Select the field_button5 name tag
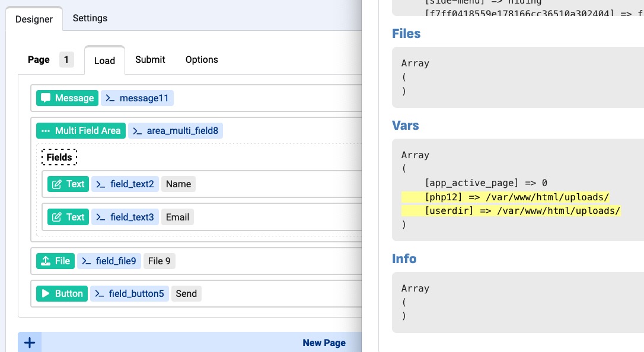 [x=129, y=293]
